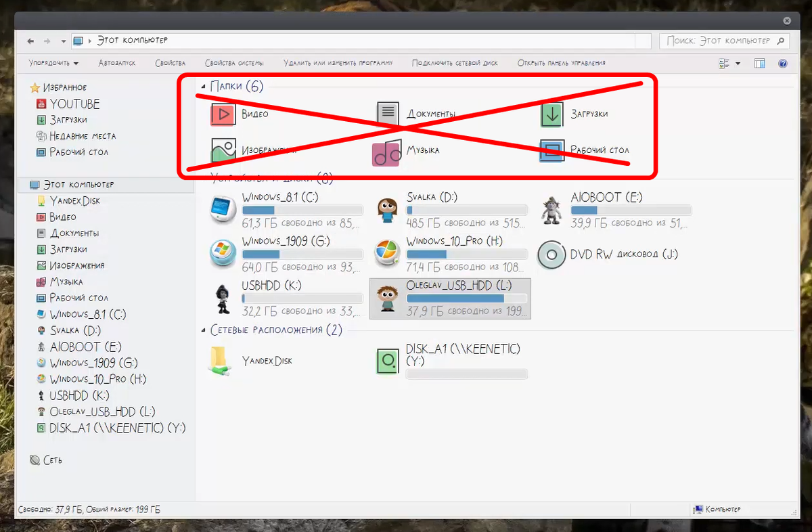
Task: Open the Windows_10_Pro (H:) drive icon
Action: pyautogui.click(x=386, y=253)
